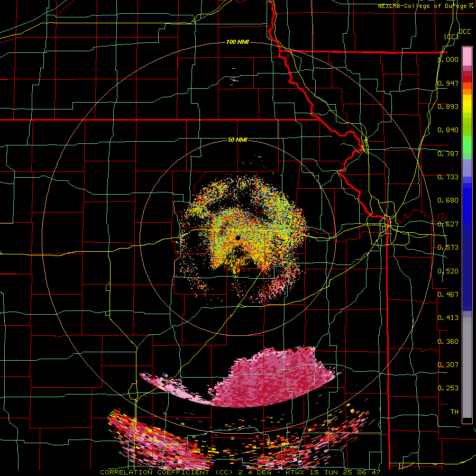Viewport: 476px width, 476px height.
Task: Click the gray band of the color bar
Action: coord(467,368)
